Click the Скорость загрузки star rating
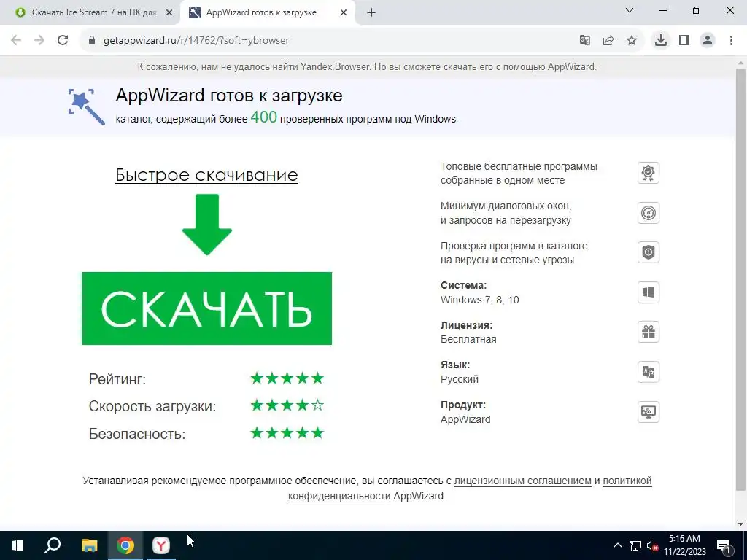Image resolution: width=747 pixels, height=560 pixels. [287, 405]
